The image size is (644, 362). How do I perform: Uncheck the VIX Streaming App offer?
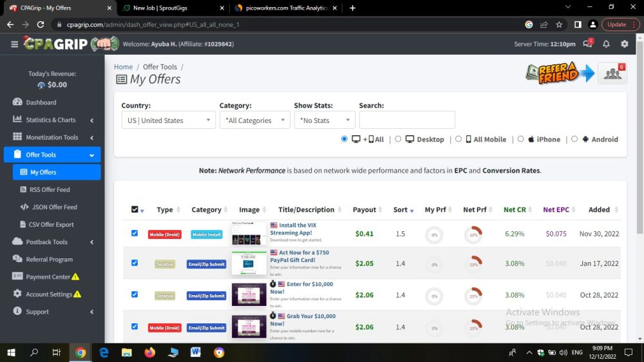[x=135, y=233]
